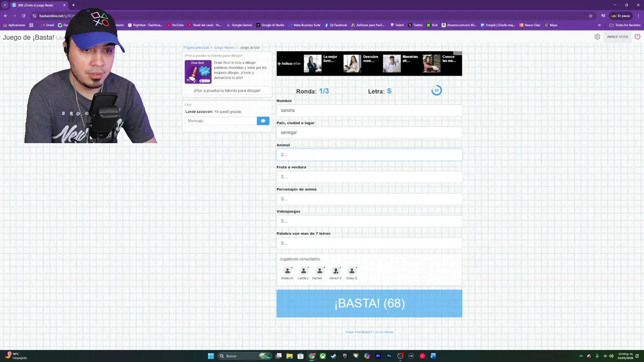Open Kick bookmark
The image size is (644, 362).
[432, 25]
